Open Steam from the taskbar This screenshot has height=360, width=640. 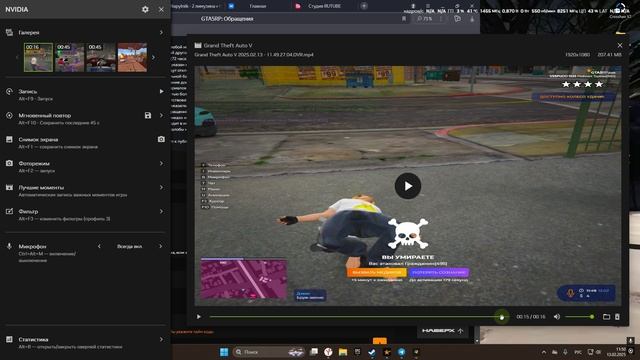371,352
